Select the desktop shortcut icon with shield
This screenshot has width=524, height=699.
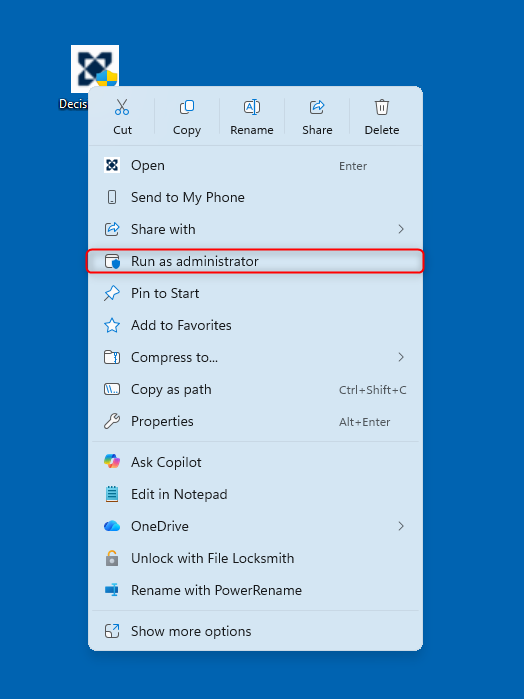point(95,69)
